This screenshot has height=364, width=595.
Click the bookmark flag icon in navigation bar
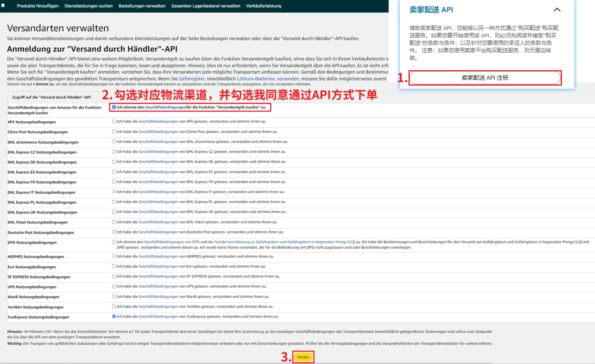pos(3,6)
